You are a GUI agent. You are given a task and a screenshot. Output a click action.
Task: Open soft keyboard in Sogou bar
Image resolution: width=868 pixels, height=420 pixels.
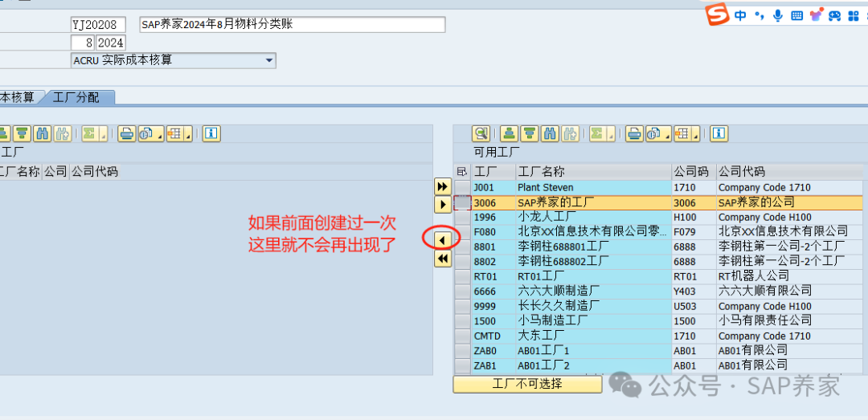point(796,15)
